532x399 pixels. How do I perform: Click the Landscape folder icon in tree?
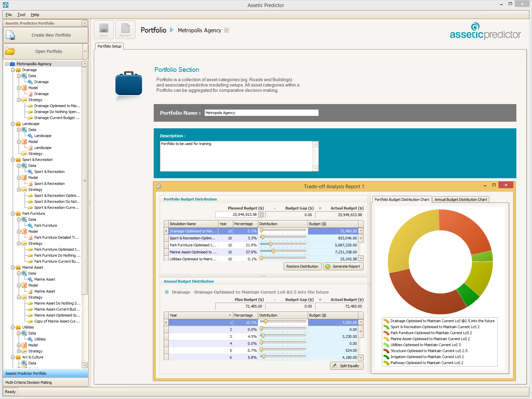(x=19, y=124)
